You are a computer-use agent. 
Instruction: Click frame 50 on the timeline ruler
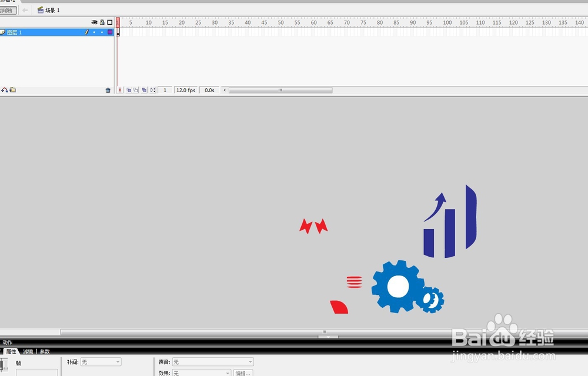[281, 22]
